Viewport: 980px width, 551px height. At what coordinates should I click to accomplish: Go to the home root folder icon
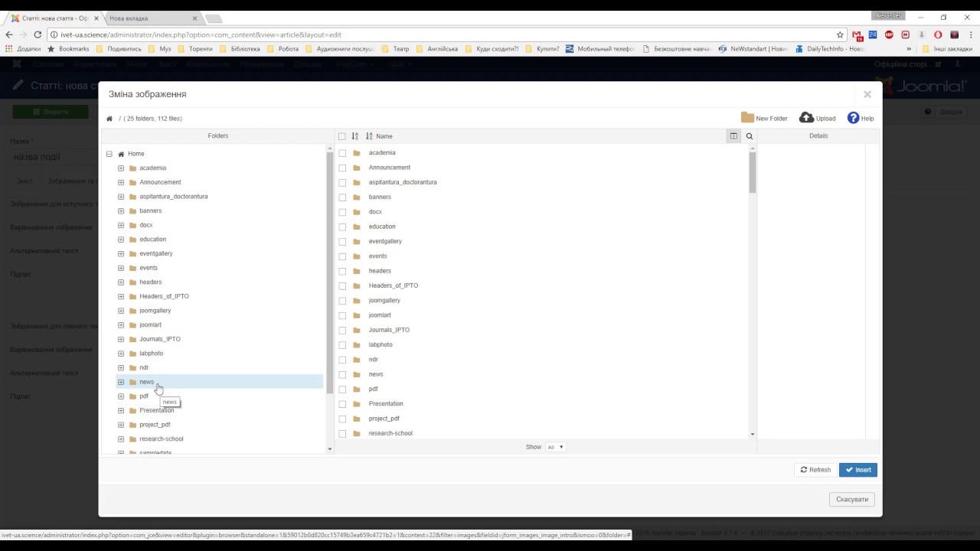coord(109,119)
